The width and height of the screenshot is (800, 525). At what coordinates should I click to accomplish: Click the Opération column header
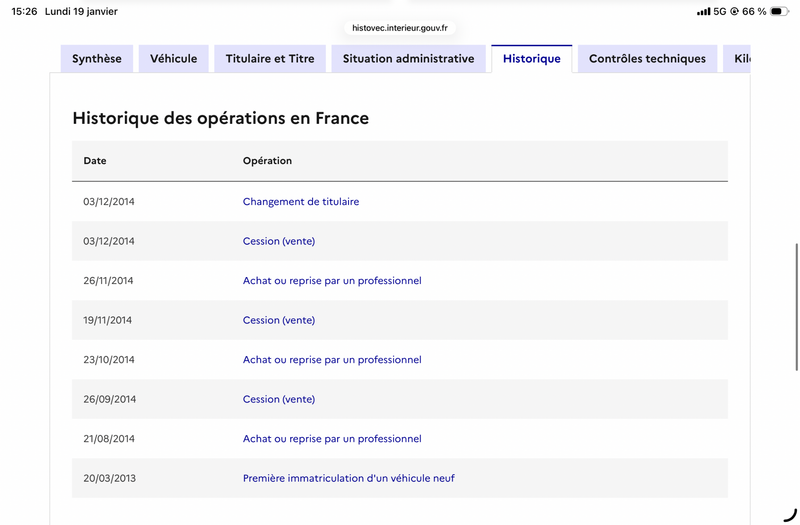click(x=267, y=161)
